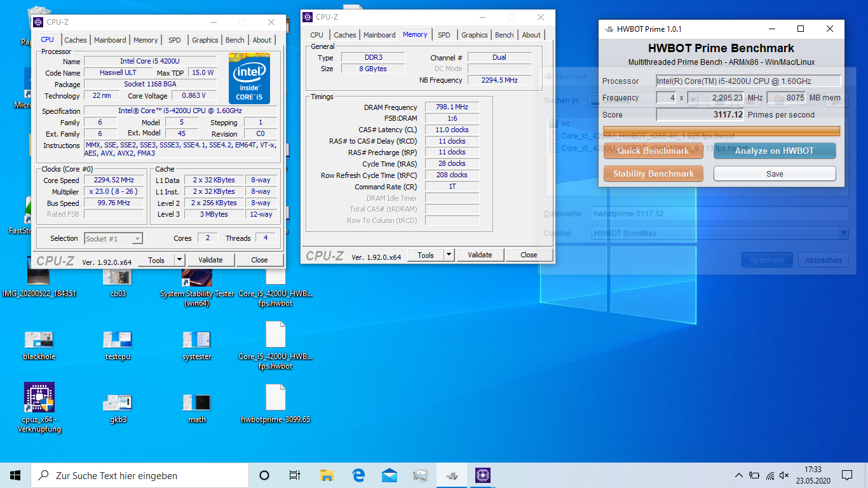Click the Windows Start button

tap(15, 475)
